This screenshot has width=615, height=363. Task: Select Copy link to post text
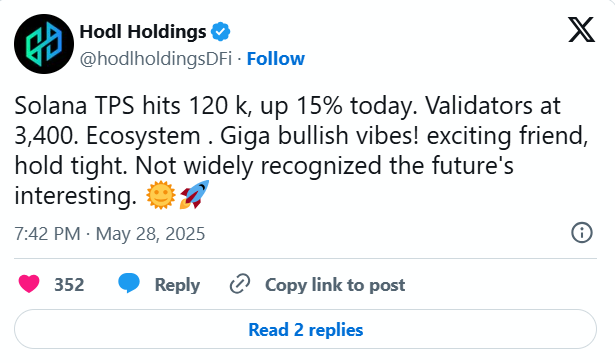pyautogui.click(x=335, y=285)
